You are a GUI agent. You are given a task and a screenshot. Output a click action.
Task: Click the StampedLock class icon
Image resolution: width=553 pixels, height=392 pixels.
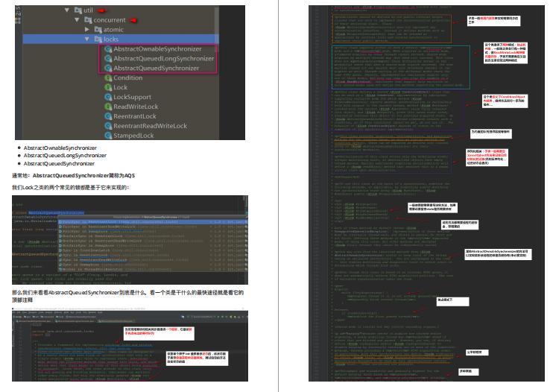pyautogui.click(x=108, y=136)
